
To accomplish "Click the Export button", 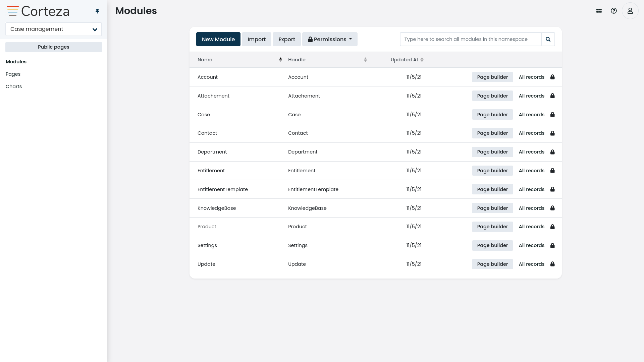I will (287, 39).
